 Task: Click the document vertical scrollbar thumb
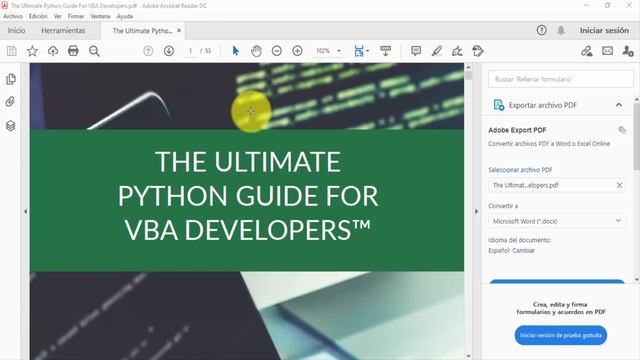click(469, 76)
